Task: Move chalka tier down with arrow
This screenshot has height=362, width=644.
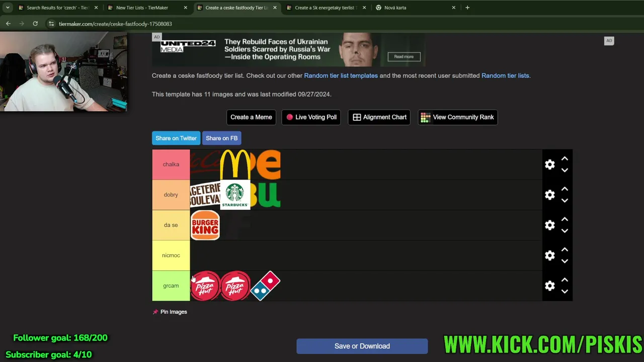Action: pyautogui.click(x=565, y=170)
